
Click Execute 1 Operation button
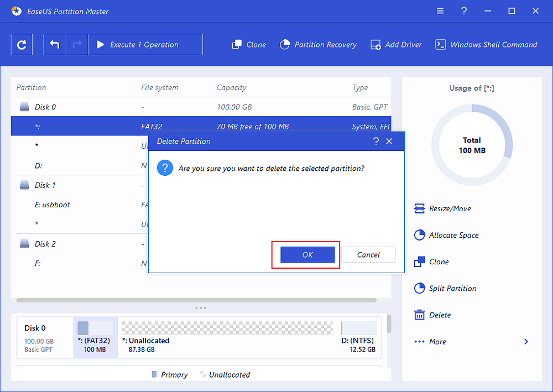(144, 45)
